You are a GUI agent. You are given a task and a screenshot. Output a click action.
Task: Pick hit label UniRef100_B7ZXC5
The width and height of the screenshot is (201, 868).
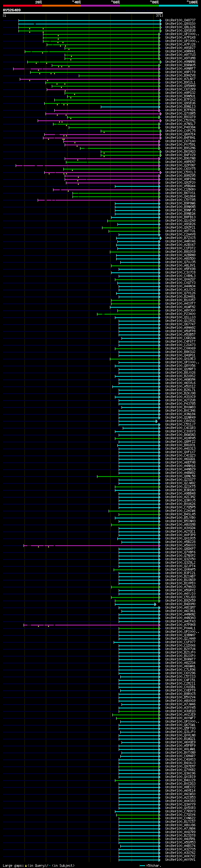coord(180,238)
